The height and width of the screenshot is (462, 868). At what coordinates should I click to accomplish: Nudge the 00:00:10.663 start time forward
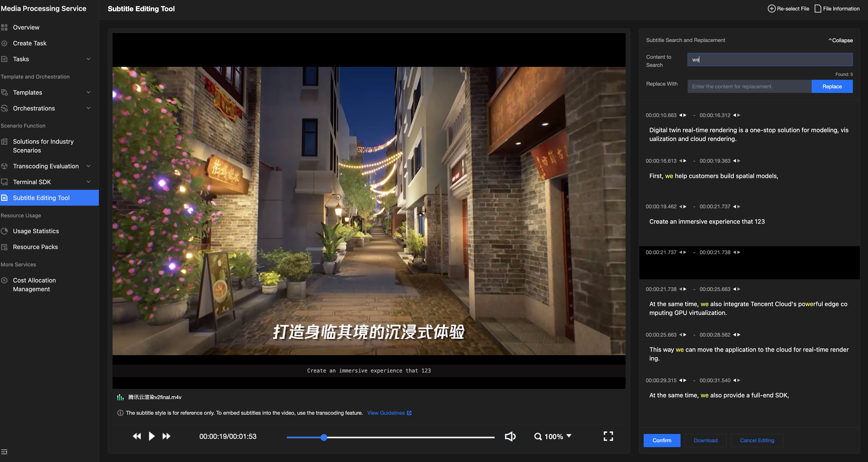click(x=685, y=115)
